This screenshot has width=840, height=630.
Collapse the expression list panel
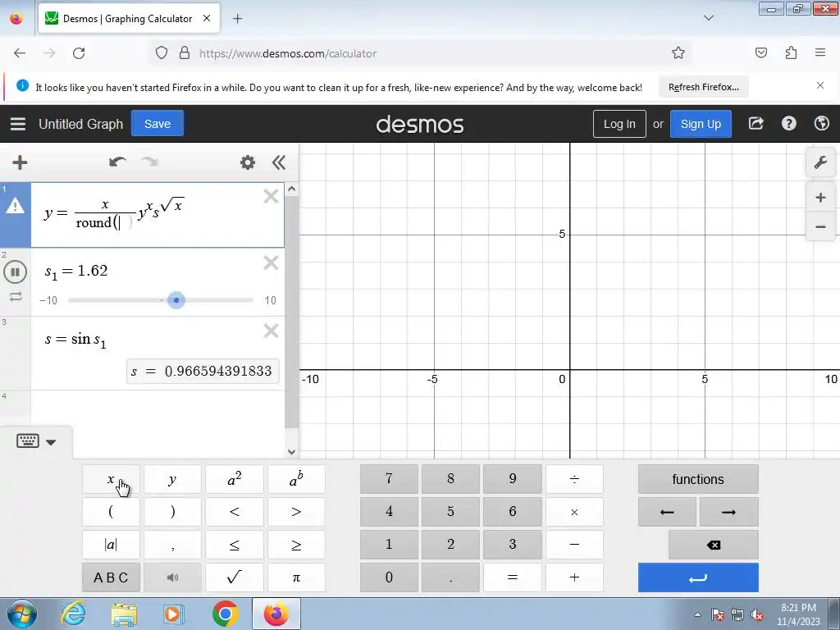tap(279, 162)
